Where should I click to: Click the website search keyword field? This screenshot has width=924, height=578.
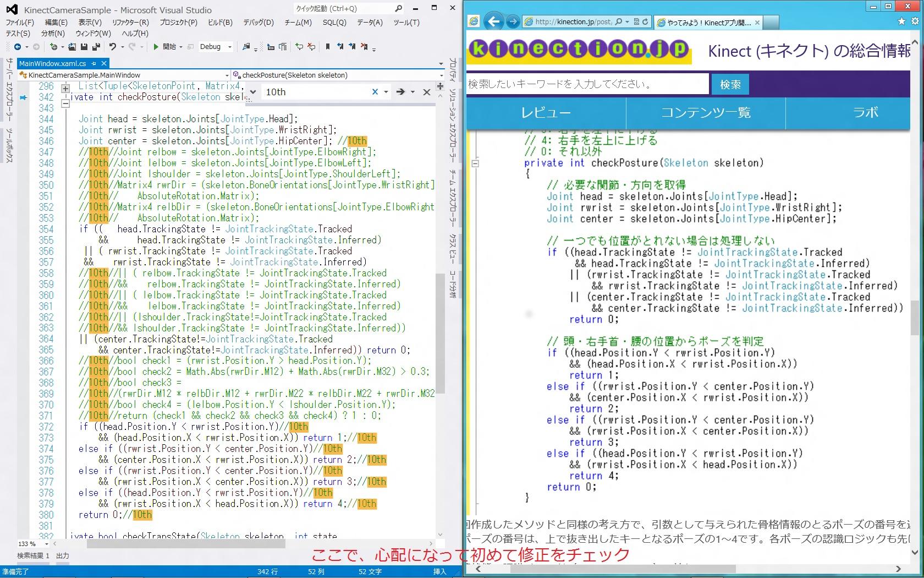pos(587,84)
